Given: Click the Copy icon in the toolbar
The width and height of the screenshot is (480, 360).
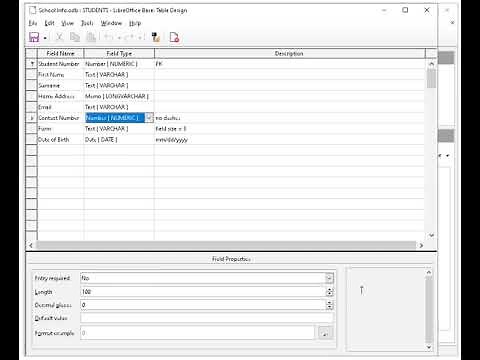Looking at the screenshot, I should (x=75, y=37).
